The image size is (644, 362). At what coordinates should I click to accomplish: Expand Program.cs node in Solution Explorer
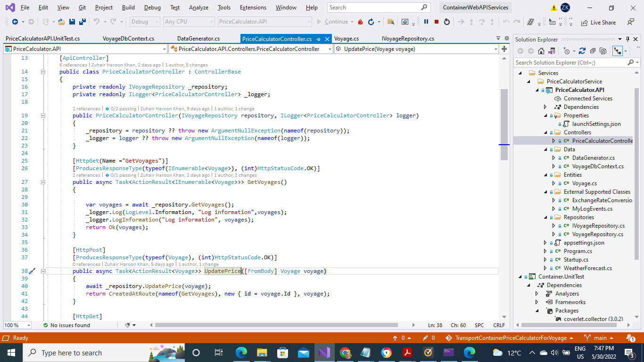pyautogui.click(x=546, y=251)
